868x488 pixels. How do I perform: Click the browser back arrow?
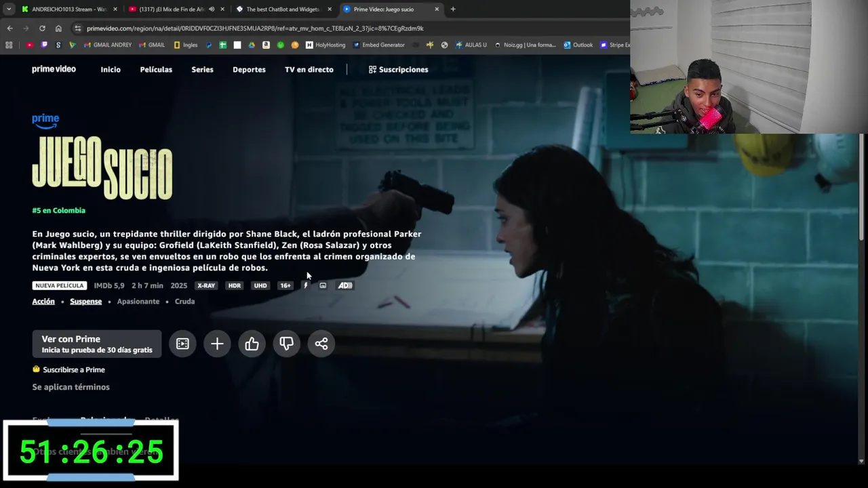click(x=9, y=28)
